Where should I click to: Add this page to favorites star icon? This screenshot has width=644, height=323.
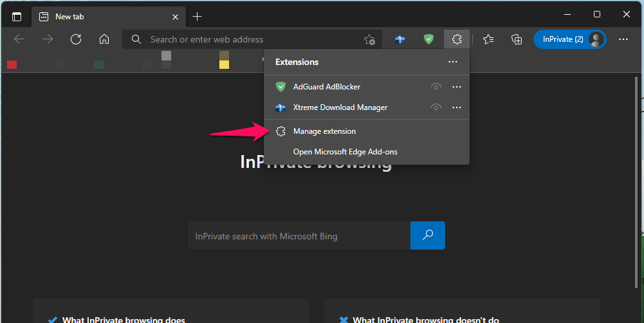[369, 39]
